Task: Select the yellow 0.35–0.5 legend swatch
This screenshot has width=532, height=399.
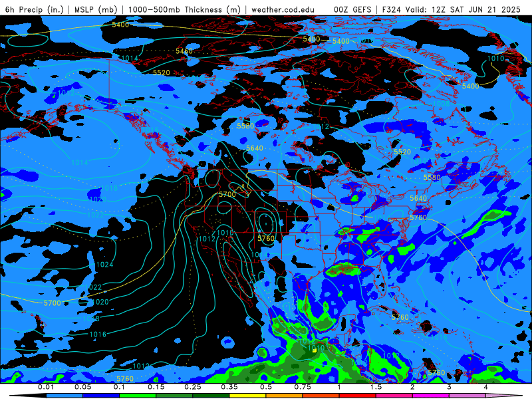Action: (x=247, y=396)
